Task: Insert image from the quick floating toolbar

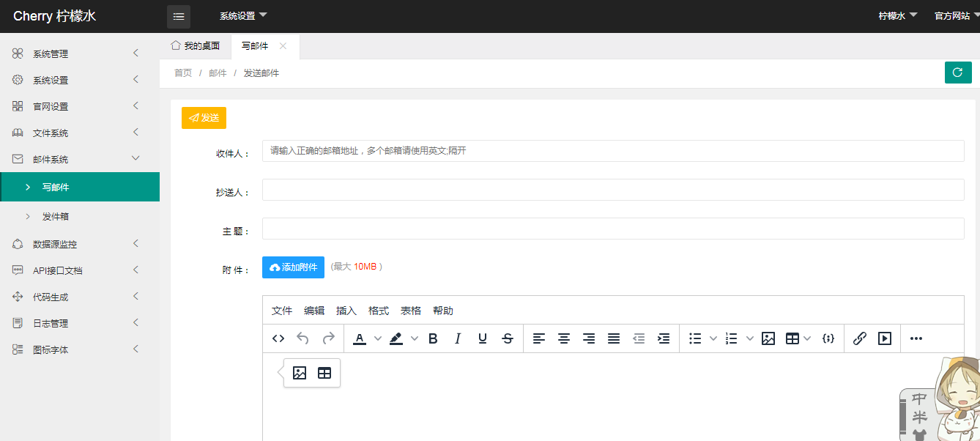Action: (300, 373)
